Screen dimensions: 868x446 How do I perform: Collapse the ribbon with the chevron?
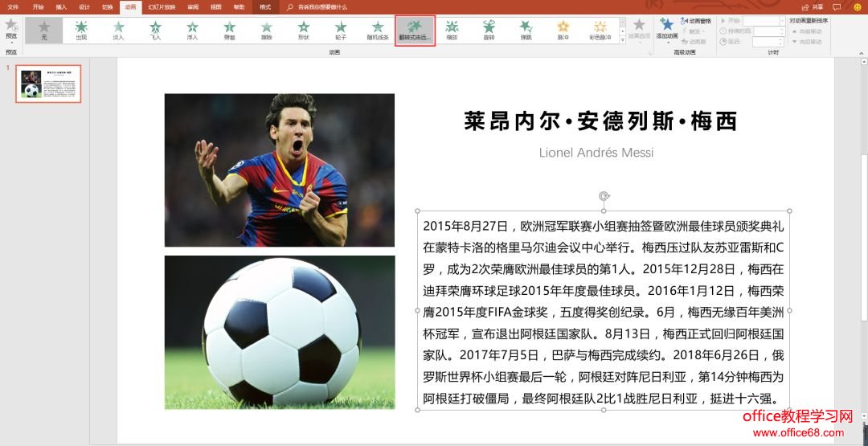[x=861, y=53]
